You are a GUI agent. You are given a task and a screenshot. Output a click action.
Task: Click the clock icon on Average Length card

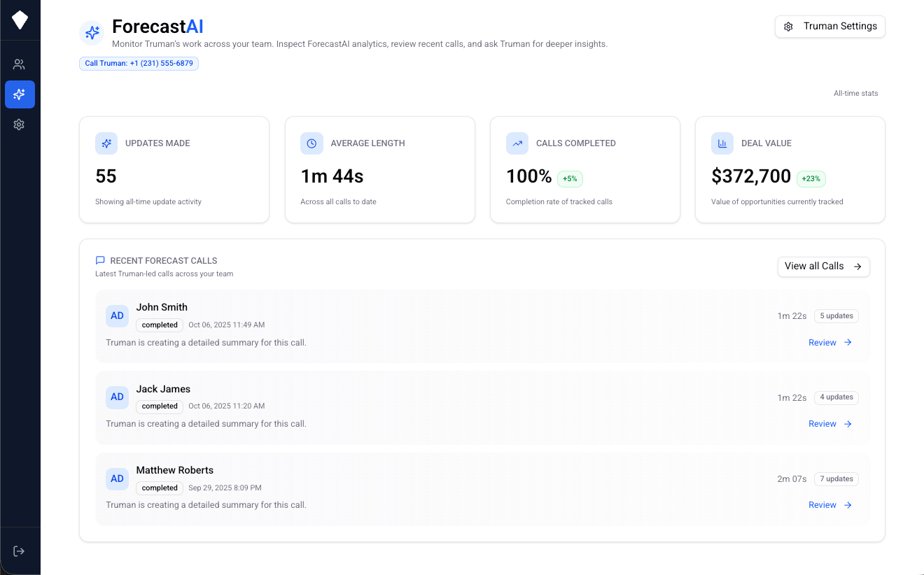click(311, 143)
